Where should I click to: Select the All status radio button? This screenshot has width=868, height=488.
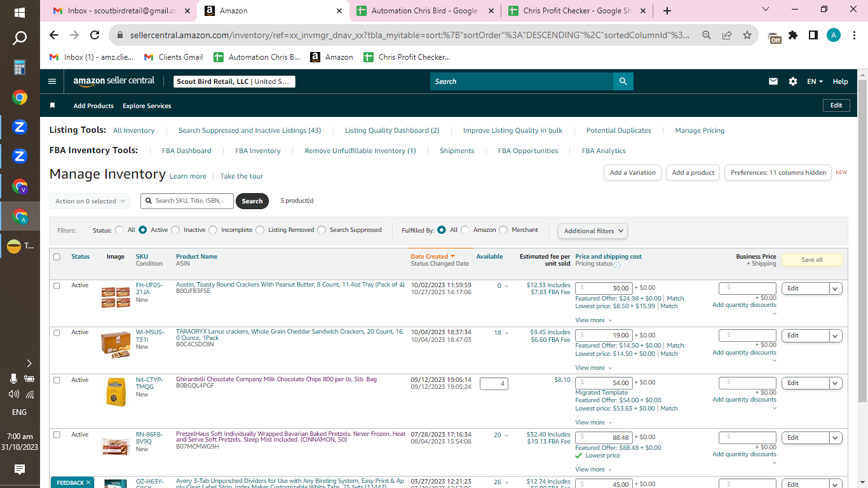coord(119,230)
